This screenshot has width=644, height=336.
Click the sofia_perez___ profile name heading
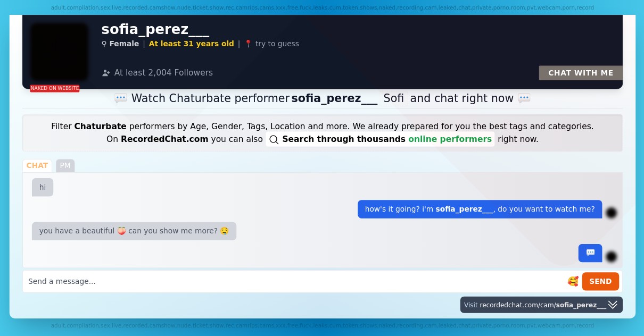155,29
